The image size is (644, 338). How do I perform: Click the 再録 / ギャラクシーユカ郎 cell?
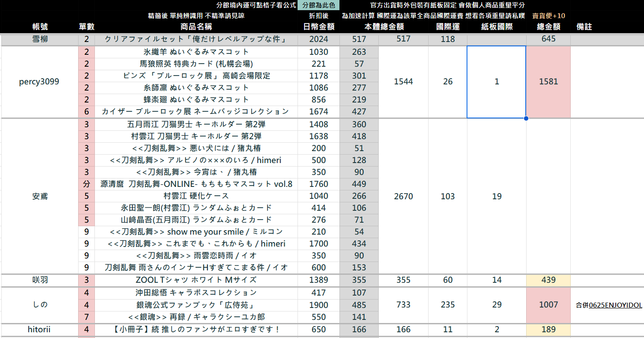coord(196,317)
